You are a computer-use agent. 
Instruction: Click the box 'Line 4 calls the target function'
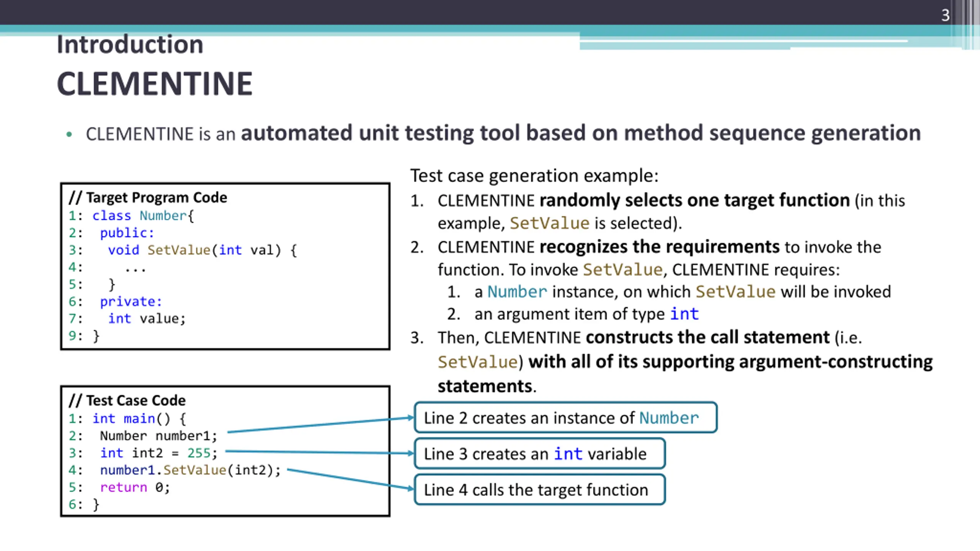[540, 490]
